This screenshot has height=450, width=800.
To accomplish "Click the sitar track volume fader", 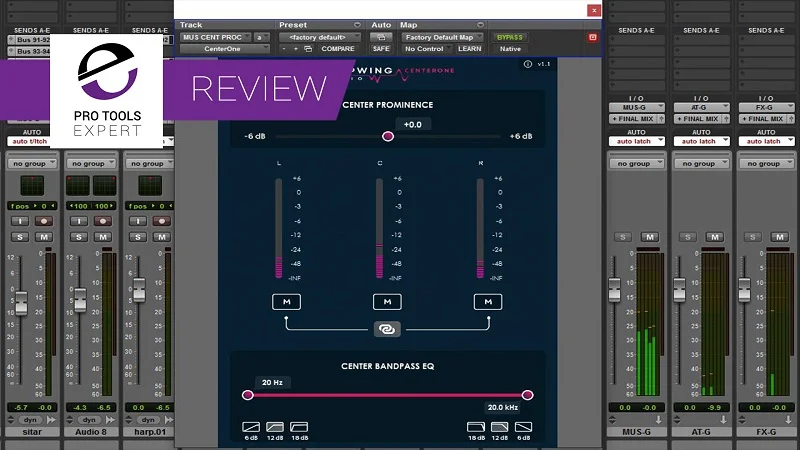I will 21,303.
